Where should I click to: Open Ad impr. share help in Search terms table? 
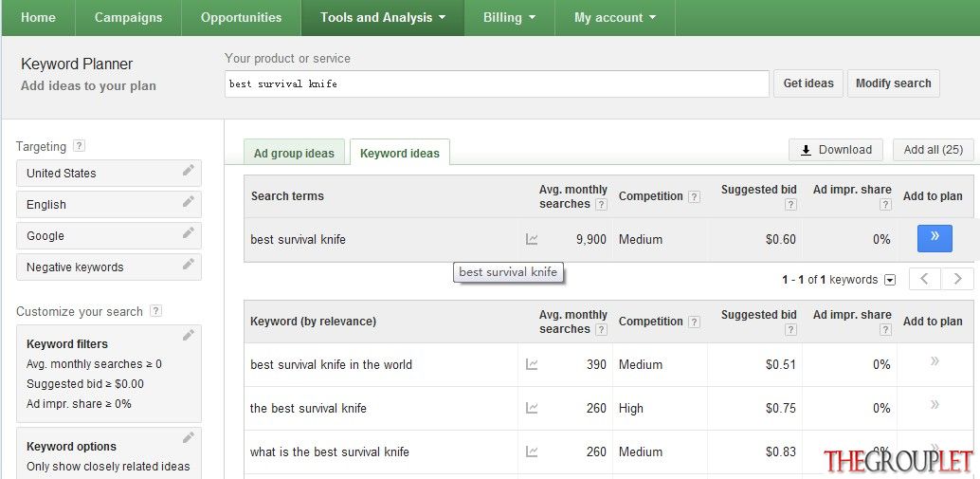tap(885, 205)
